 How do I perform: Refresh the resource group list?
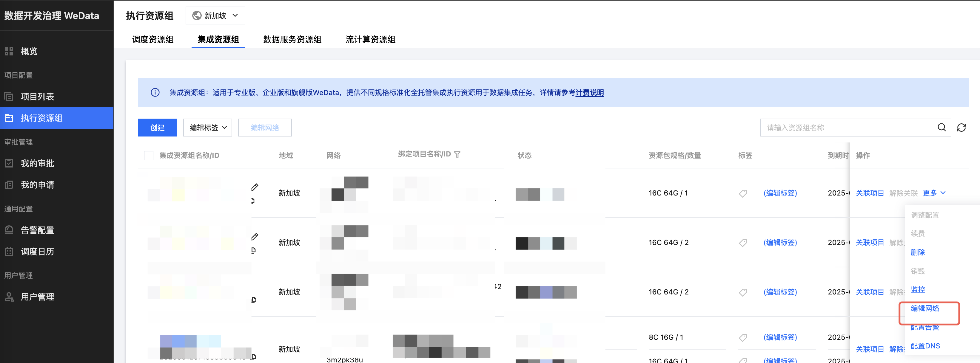(x=961, y=127)
